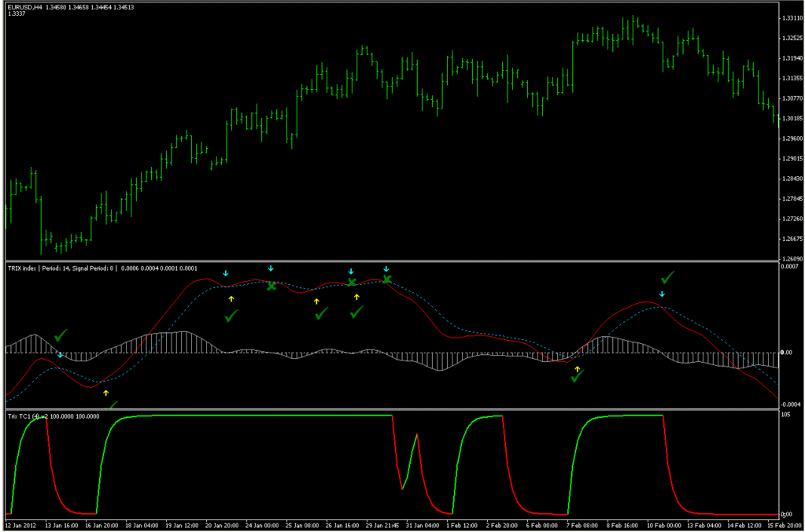
Task: Click the 6 Feb 00:00 time label
Action: click(x=542, y=526)
